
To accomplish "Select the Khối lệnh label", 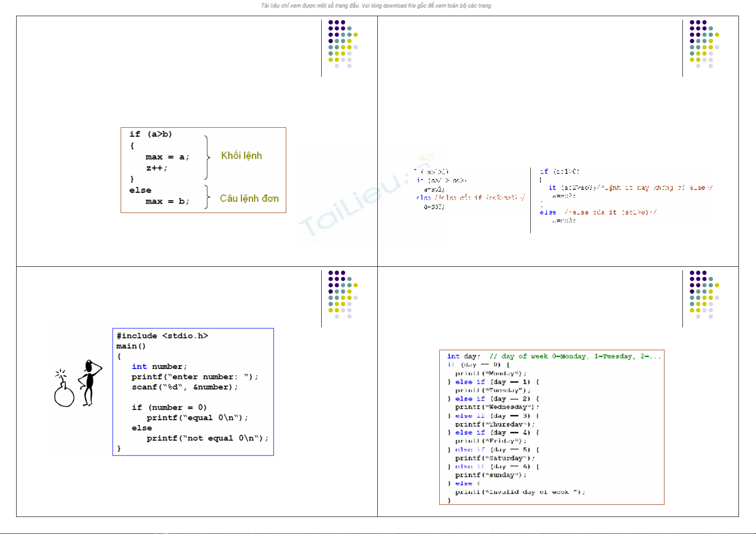I will (x=241, y=156).
